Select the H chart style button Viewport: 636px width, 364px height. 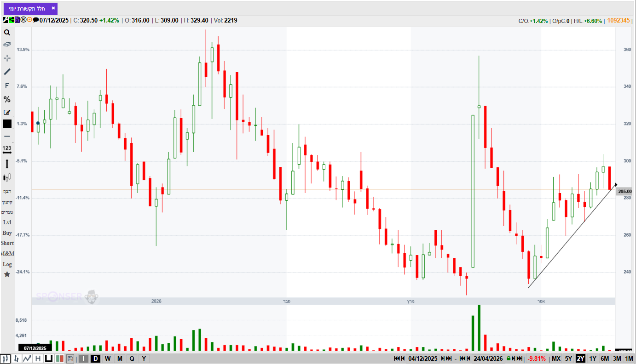click(x=38, y=358)
